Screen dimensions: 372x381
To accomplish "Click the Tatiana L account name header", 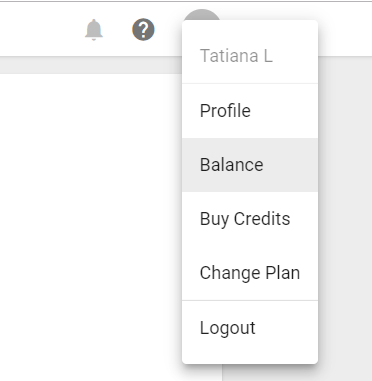I will 236,56.
